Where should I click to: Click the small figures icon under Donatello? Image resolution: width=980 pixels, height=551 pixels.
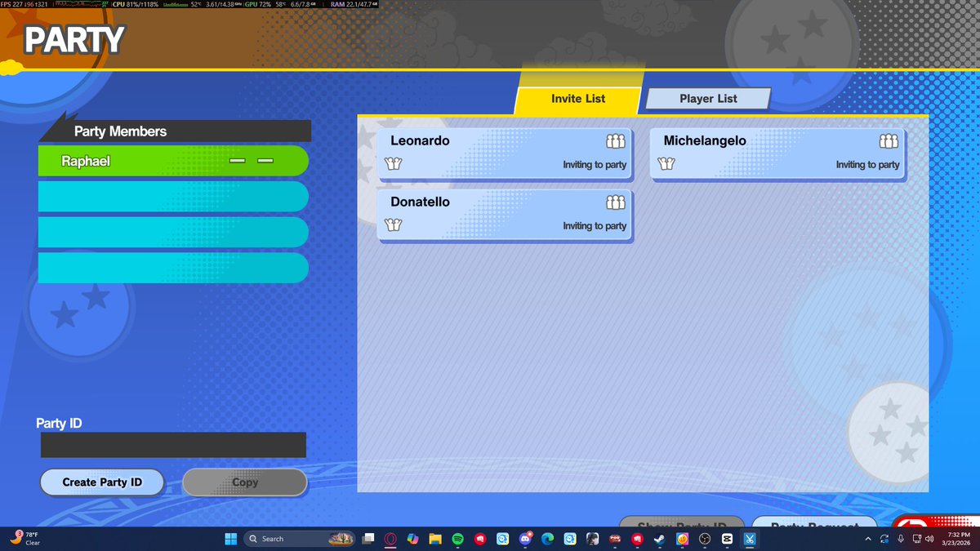[x=393, y=225]
